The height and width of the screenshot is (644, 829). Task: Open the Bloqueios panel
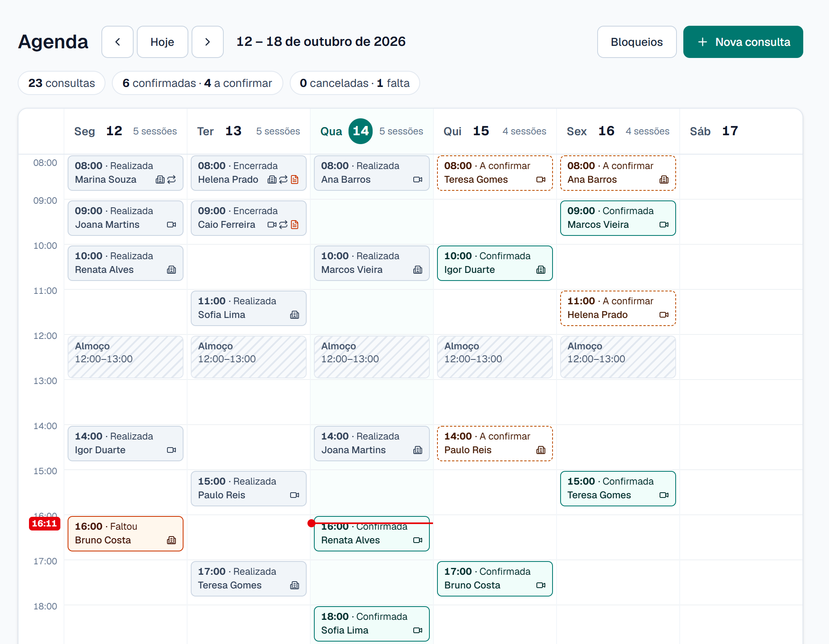pos(637,42)
